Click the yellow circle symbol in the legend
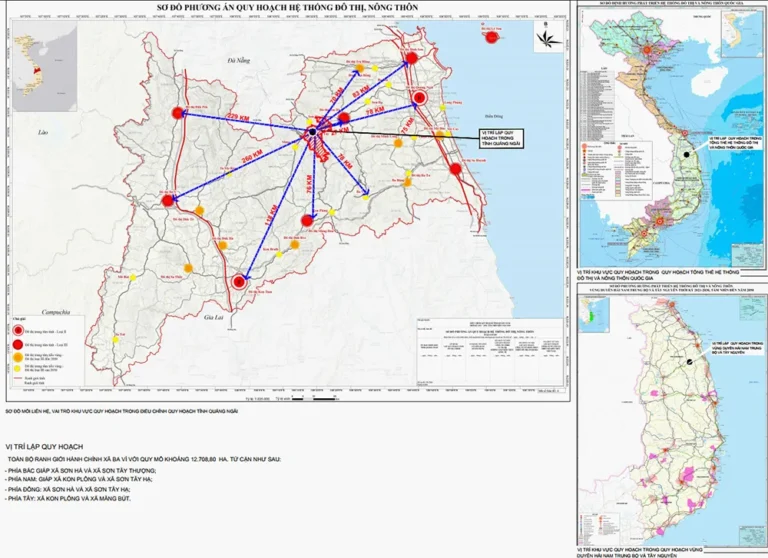 click(18, 368)
